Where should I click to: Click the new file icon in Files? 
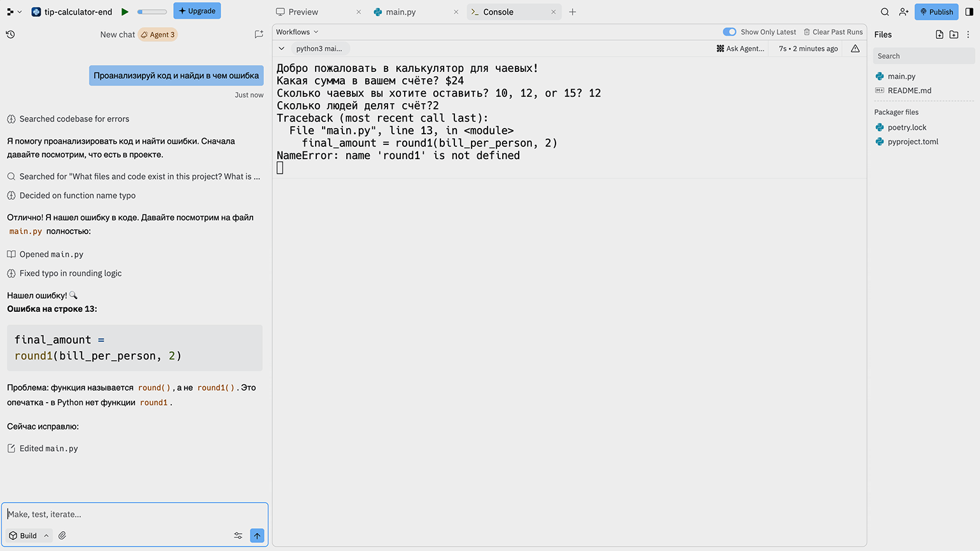(x=939, y=34)
